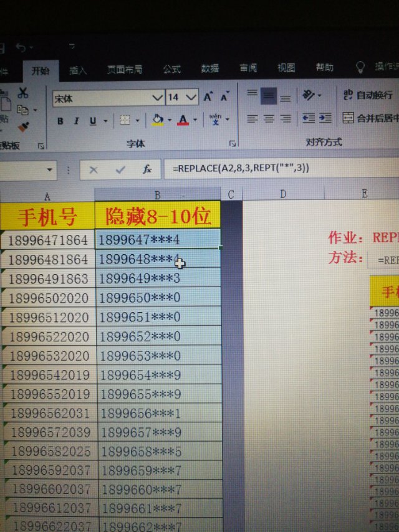Cancel formula entry with X button

click(x=94, y=169)
